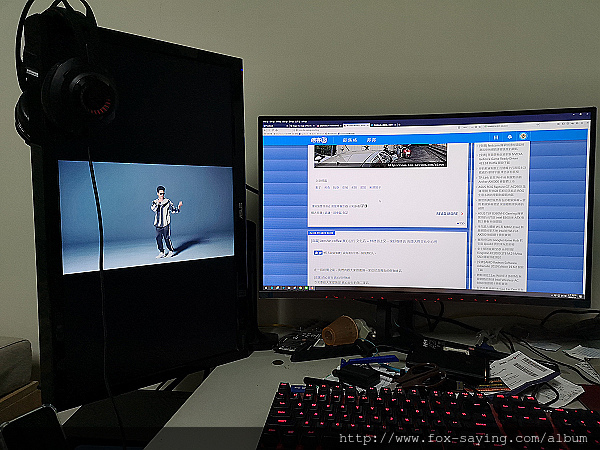Click the system tray clock on taskbar
The image size is (600, 450).
(572, 295)
